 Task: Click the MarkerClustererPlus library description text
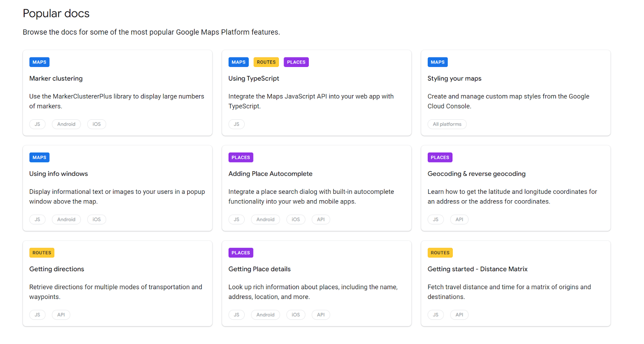click(x=117, y=101)
